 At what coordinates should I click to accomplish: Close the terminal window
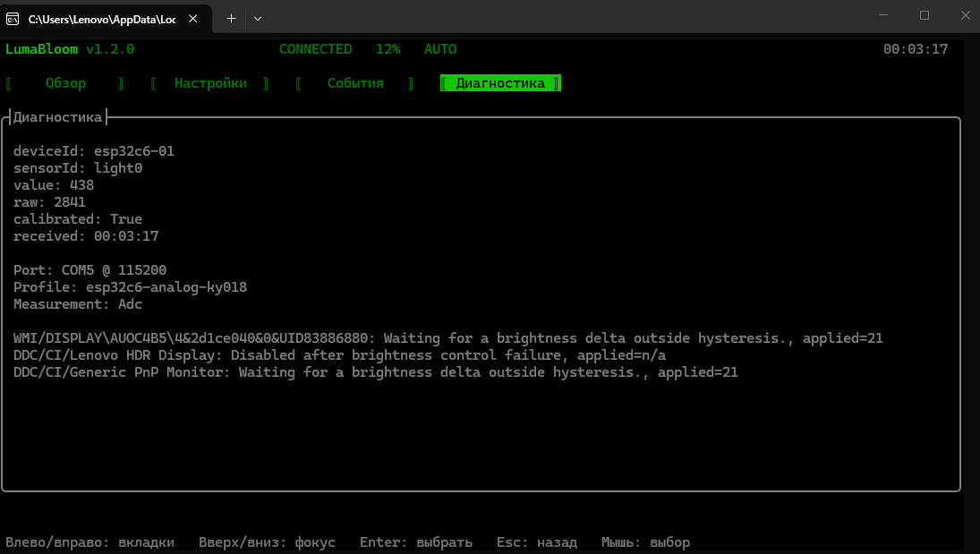point(965,15)
